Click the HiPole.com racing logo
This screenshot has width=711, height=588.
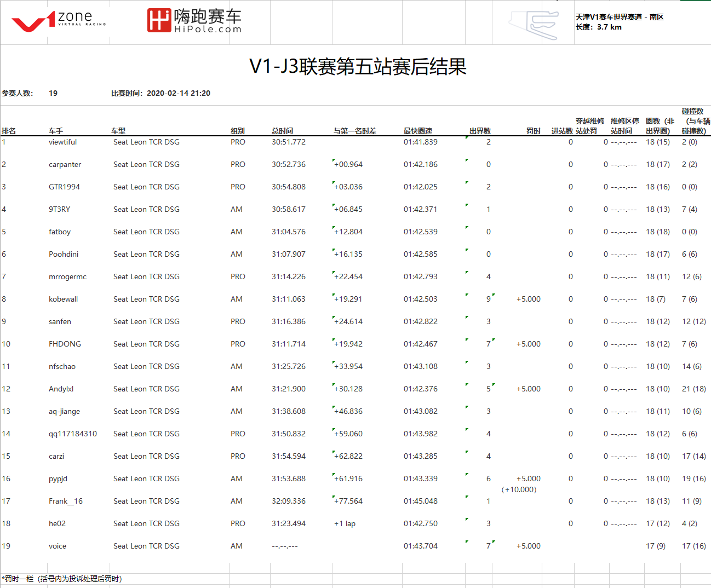point(194,21)
